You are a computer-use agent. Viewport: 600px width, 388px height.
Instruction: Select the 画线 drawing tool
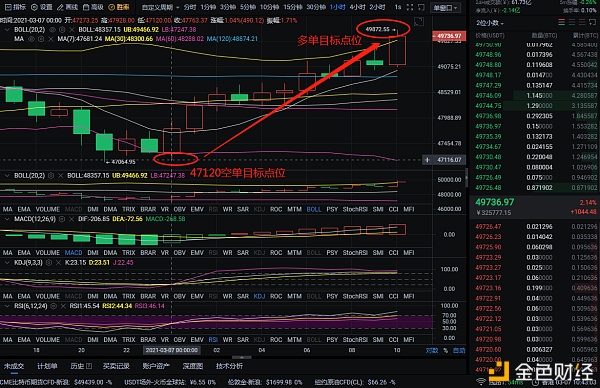[x=67, y=7]
